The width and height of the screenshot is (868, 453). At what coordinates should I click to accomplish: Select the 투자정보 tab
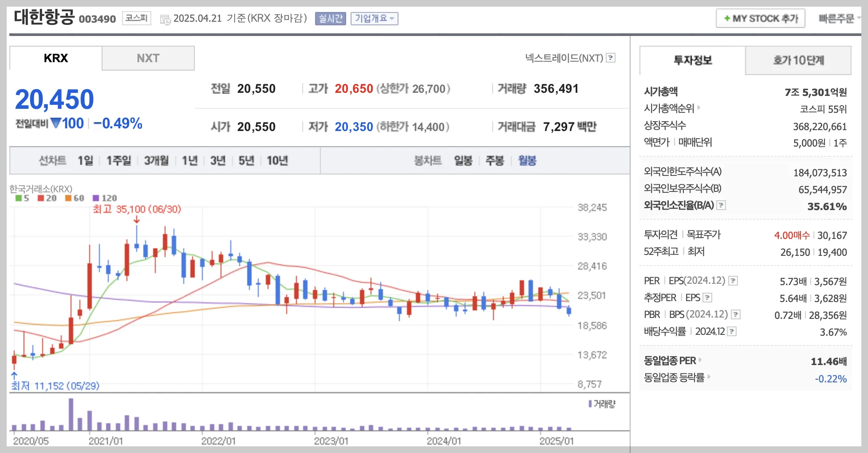pos(693,60)
